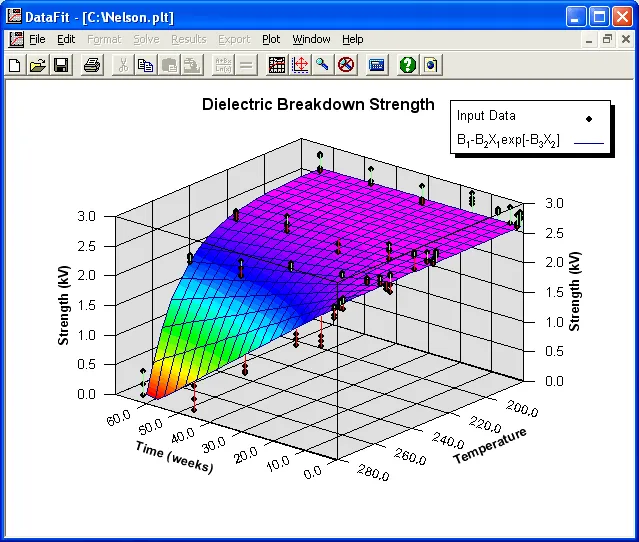Minimize the inner Nelson.plt document window
Viewport: 639px width, 542px height.
coord(589,40)
